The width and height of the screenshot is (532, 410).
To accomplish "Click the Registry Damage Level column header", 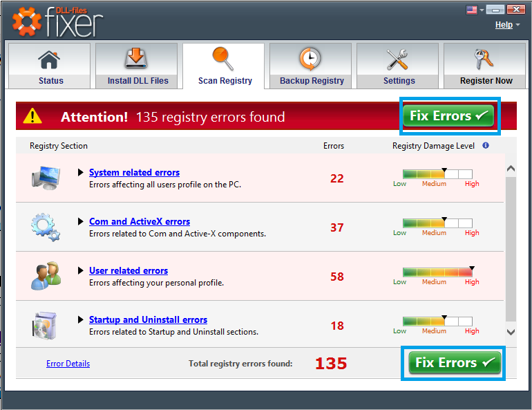I will coord(433,146).
